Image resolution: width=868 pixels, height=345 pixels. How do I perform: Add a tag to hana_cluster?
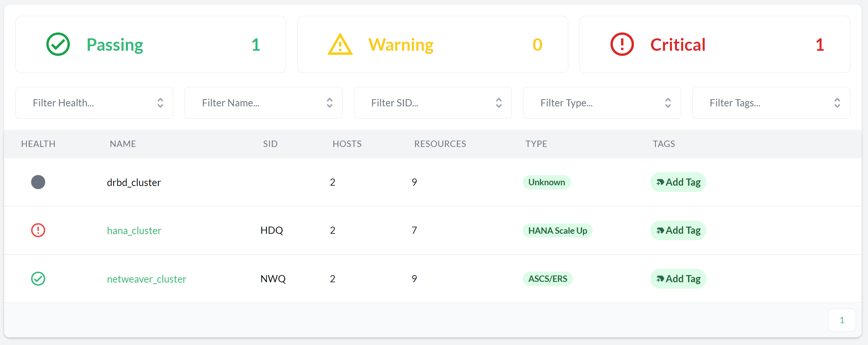pyautogui.click(x=678, y=230)
